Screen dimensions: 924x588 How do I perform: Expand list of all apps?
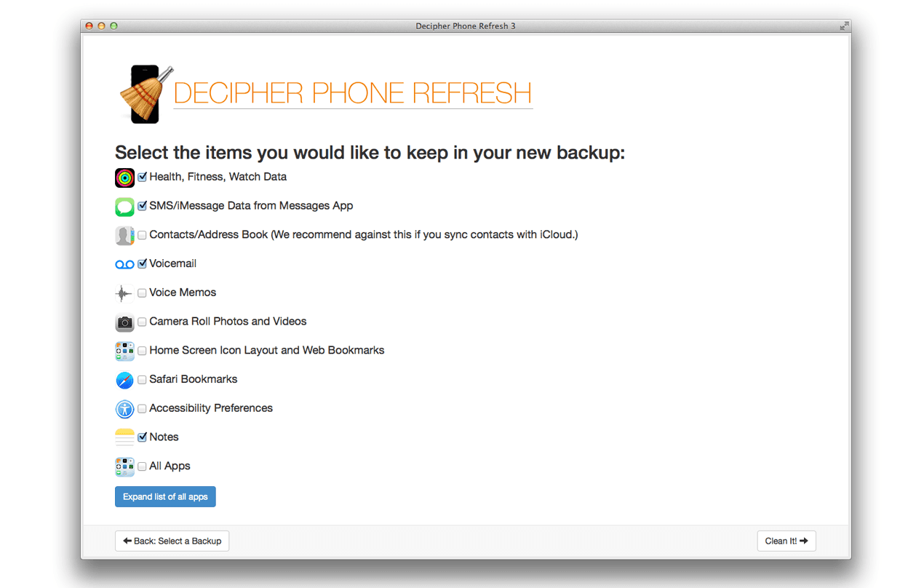165,497
